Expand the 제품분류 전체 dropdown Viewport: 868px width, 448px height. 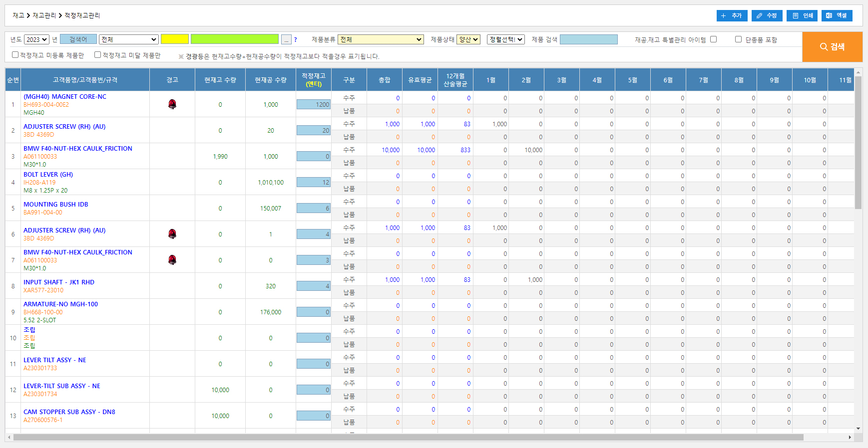(x=381, y=39)
